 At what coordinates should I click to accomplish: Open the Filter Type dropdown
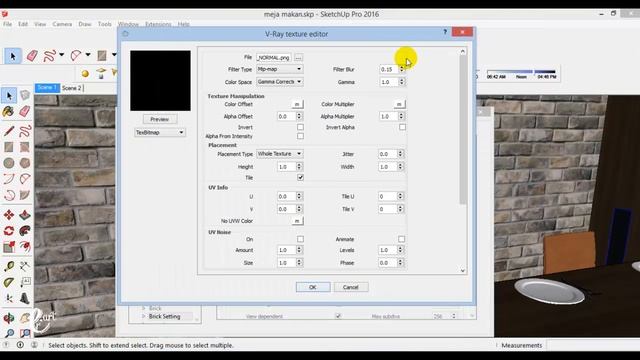[280, 69]
